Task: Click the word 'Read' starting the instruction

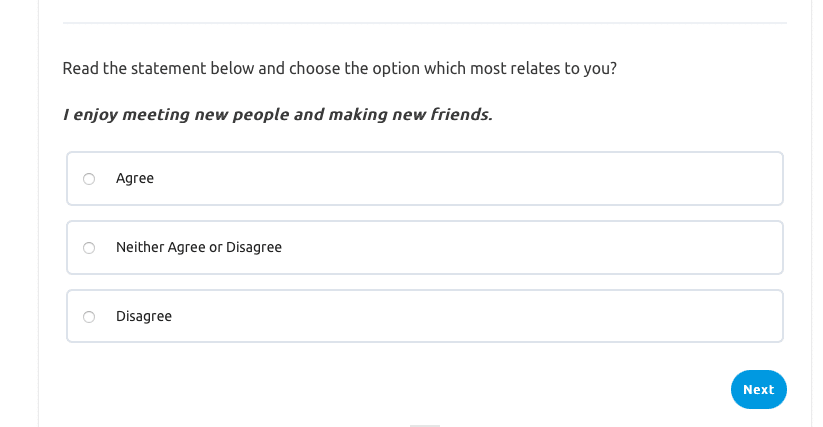Action: pos(80,69)
